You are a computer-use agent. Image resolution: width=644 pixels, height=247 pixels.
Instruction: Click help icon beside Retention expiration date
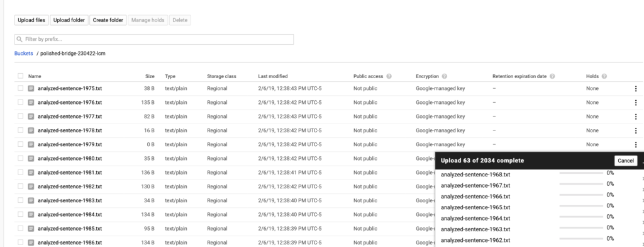point(552,76)
